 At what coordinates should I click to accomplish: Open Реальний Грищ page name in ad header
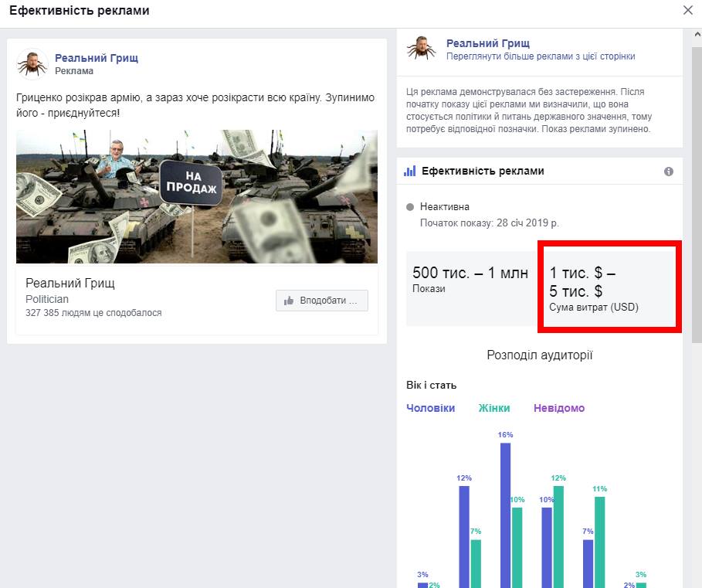pyautogui.click(x=97, y=58)
